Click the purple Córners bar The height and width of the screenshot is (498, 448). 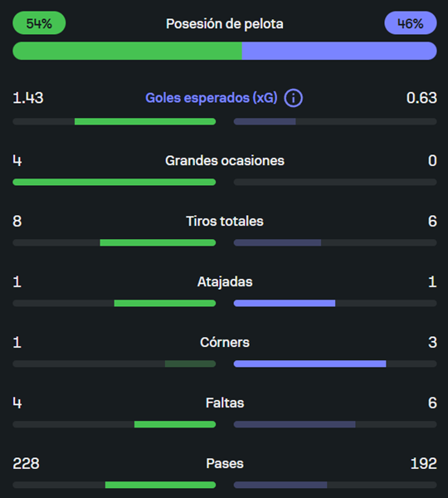pos(309,364)
